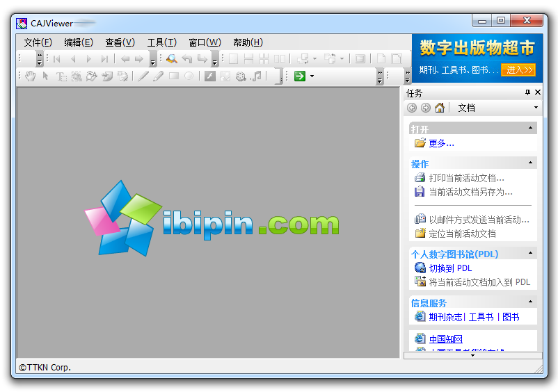558x392 pixels.
Task: Go to previous page arrow icon
Action: (73, 58)
